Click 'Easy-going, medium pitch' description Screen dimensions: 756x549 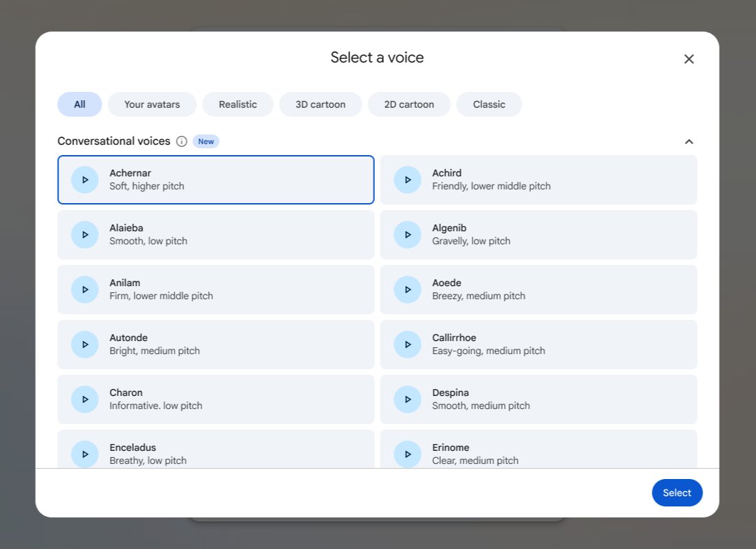click(488, 351)
